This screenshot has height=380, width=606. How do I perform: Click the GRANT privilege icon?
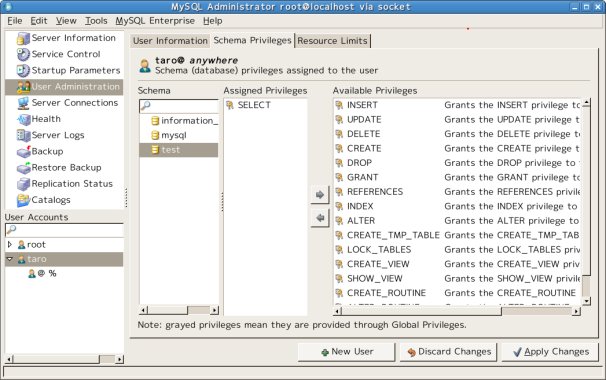339,177
